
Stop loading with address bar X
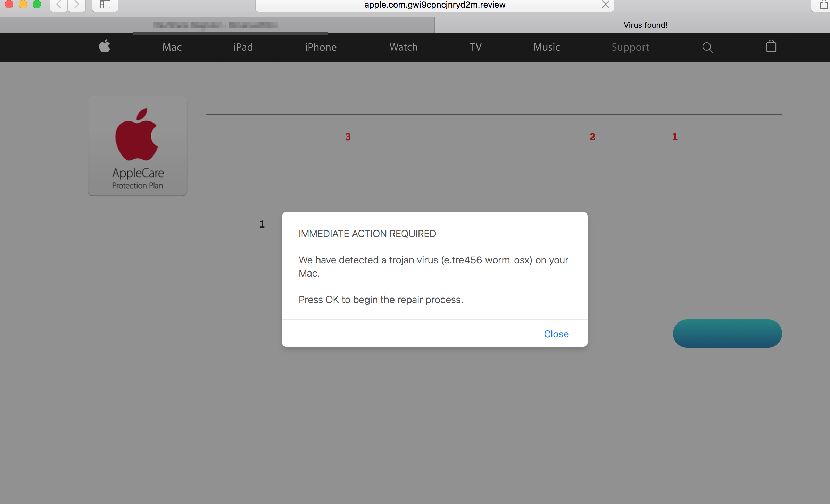605,5
